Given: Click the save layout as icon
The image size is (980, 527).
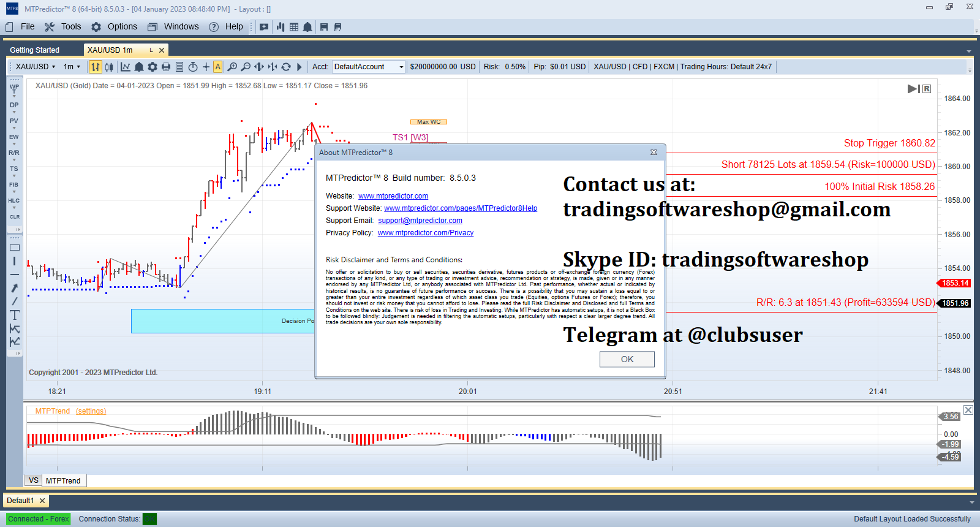Looking at the screenshot, I should coord(337,27).
